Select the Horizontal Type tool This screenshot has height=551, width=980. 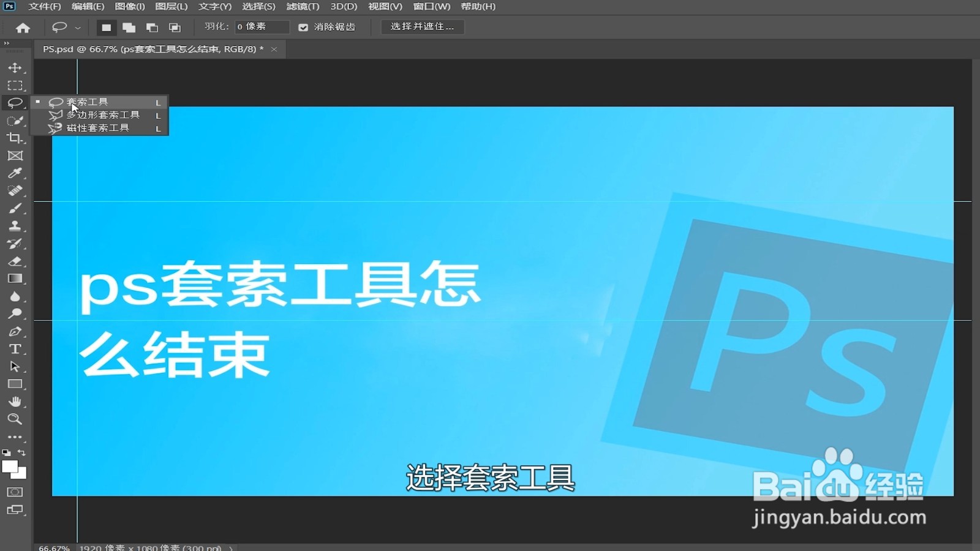15,349
